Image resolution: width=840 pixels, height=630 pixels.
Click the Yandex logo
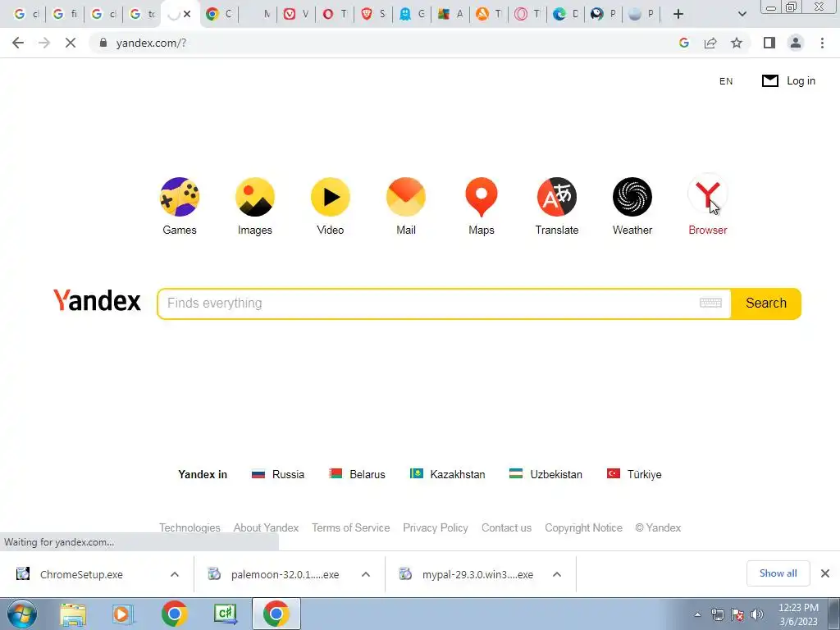point(97,301)
